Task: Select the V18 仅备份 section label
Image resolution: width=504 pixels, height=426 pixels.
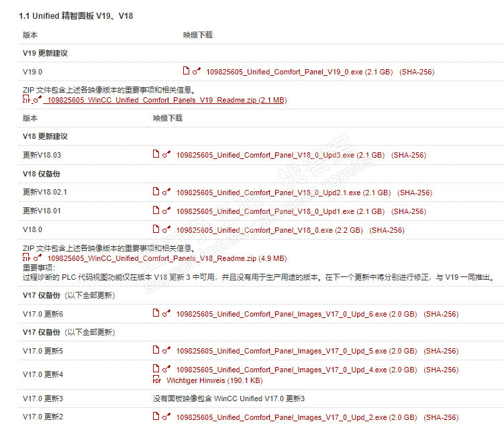Action: pyautogui.click(x=42, y=174)
